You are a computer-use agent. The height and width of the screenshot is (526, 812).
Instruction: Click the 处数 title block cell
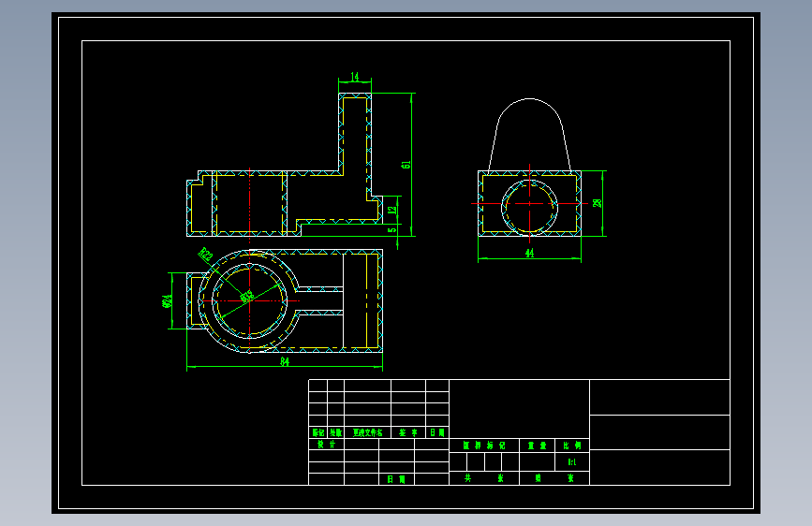335,432
